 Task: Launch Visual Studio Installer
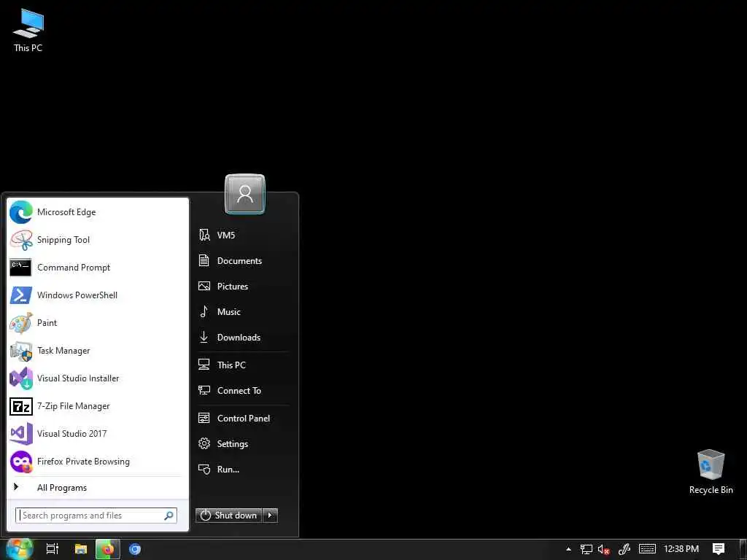(x=98, y=378)
